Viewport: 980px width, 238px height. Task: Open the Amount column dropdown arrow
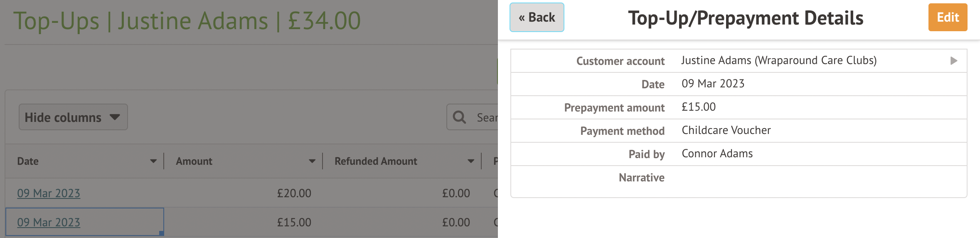[x=312, y=161]
